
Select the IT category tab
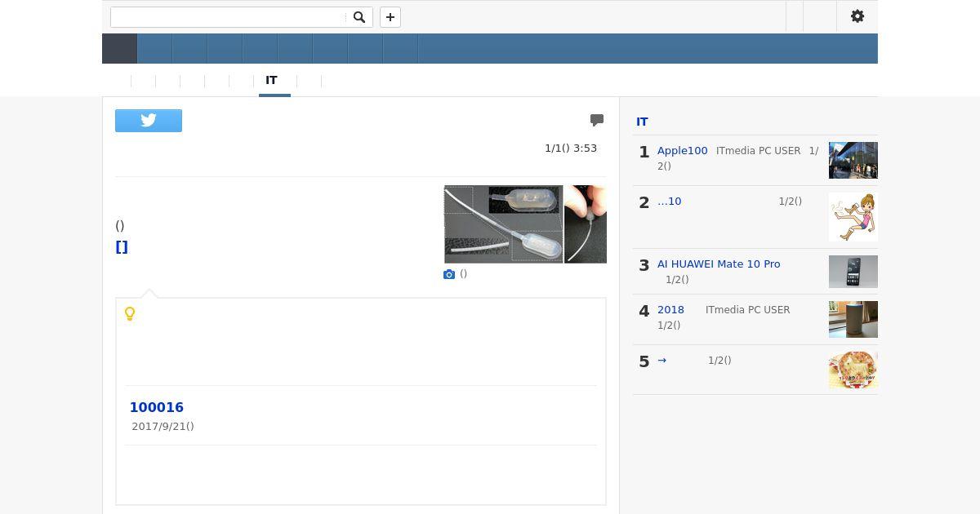(271, 81)
